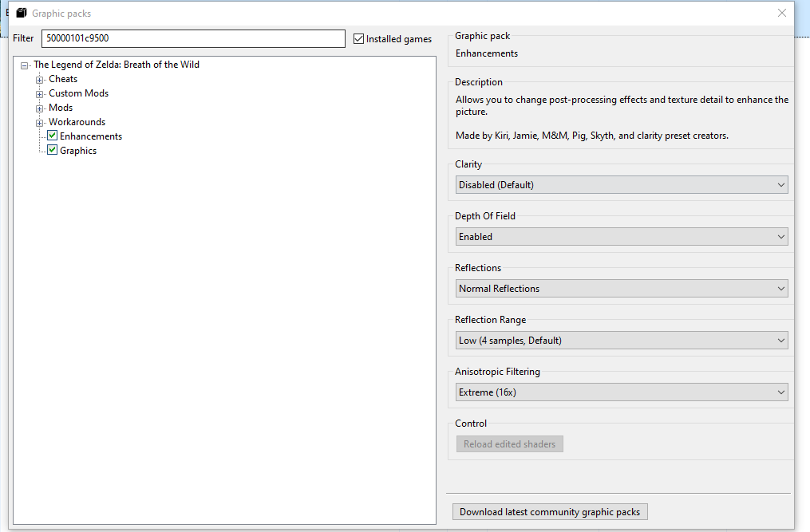Click into the Filter text field
This screenshot has width=810, height=532.
tap(193, 39)
